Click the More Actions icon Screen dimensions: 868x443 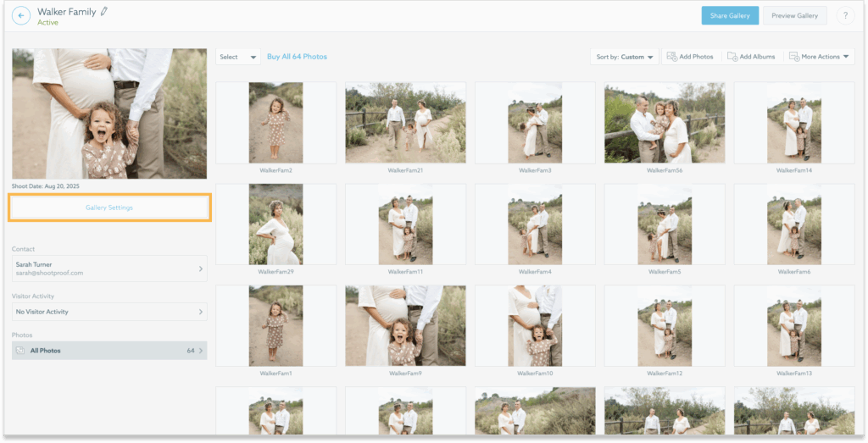pyautogui.click(x=793, y=57)
